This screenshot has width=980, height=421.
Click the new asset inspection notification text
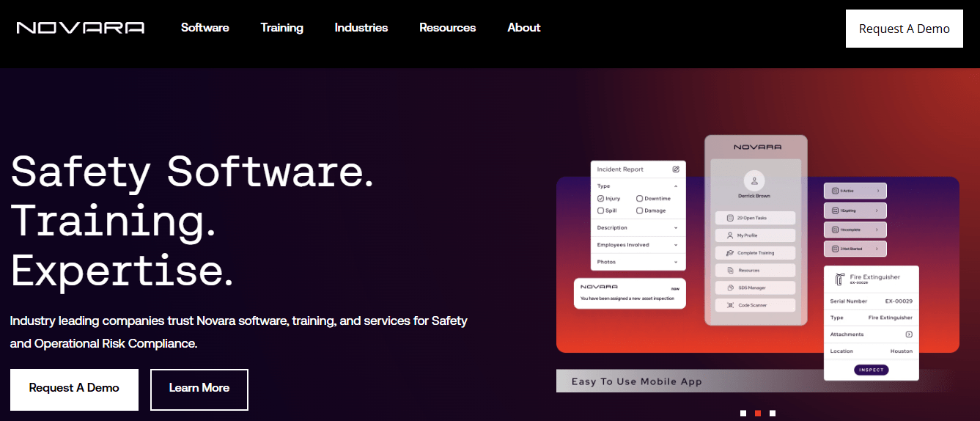pos(627,299)
